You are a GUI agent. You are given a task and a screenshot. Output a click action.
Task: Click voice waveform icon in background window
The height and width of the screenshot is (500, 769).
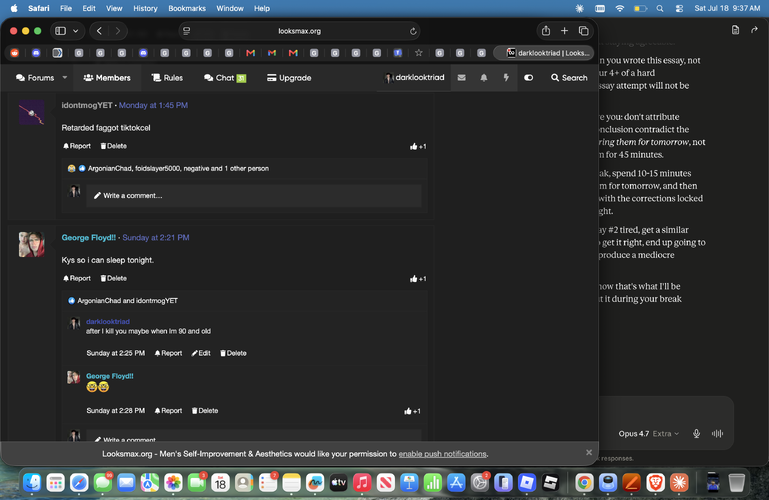(717, 433)
